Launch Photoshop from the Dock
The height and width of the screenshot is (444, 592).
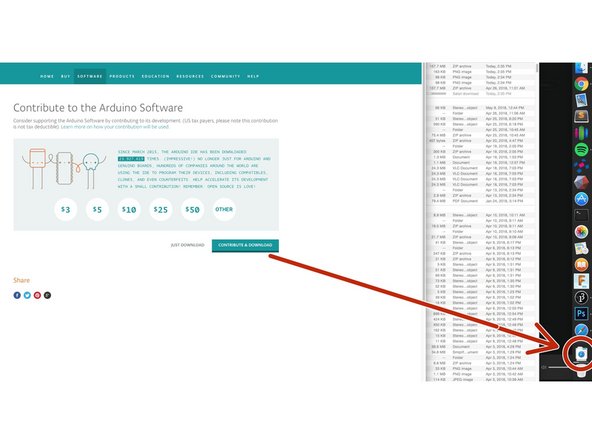(x=581, y=313)
